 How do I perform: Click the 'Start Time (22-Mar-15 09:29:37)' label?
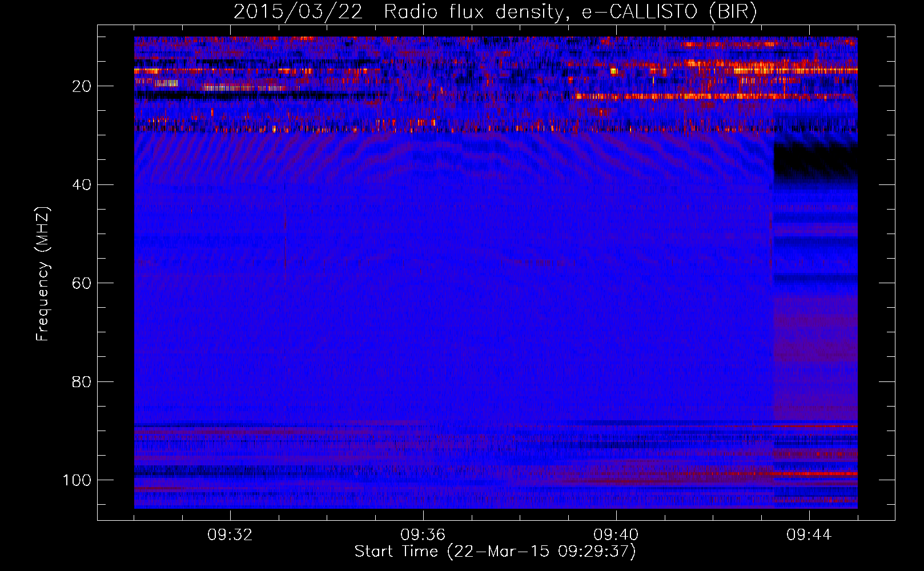click(495, 552)
